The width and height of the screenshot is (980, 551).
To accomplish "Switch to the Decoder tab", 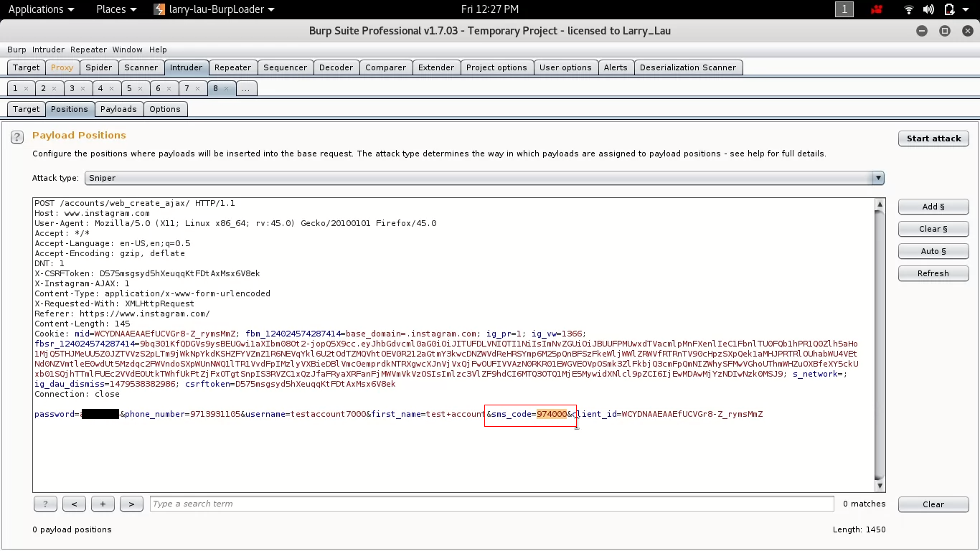I will click(x=336, y=67).
